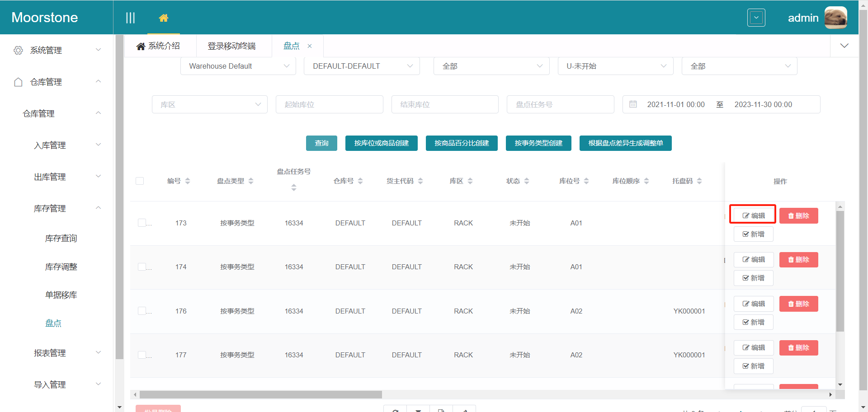Image resolution: width=868 pixels, height=412 pixels.
Task: Open 库存查询 in the sidebar
Action: click(61, 239)
